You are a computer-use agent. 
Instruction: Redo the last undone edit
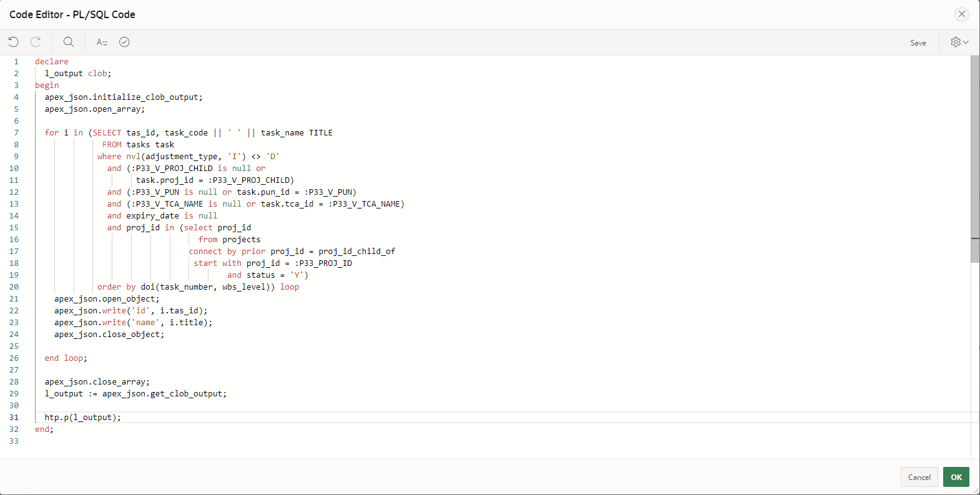[36, 42]
